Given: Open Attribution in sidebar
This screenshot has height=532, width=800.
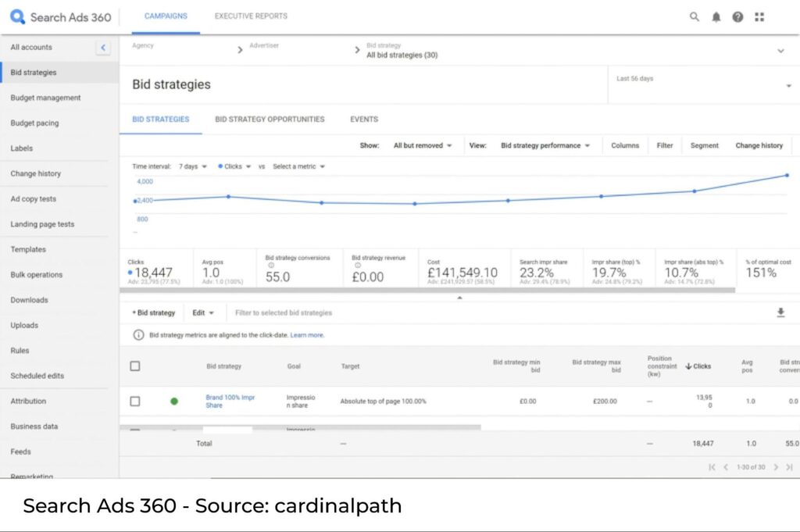Looking at the screenshot, I should coord(28,402).
